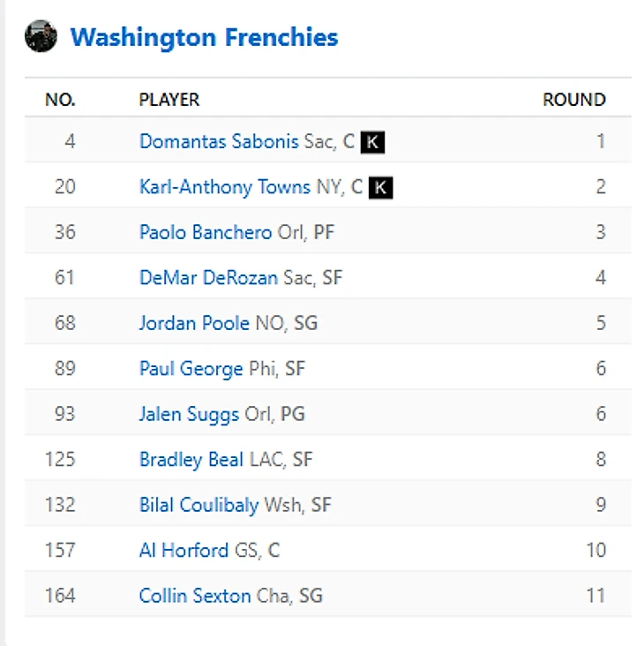
Task: Click the ROUND column header
Action: coord(574,100)
